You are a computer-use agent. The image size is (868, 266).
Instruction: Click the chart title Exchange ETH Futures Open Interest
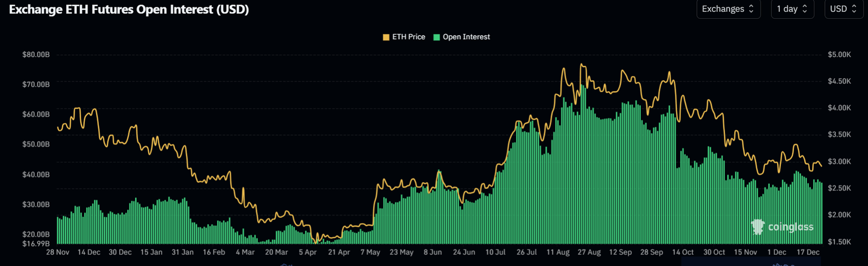click(129, 10)
